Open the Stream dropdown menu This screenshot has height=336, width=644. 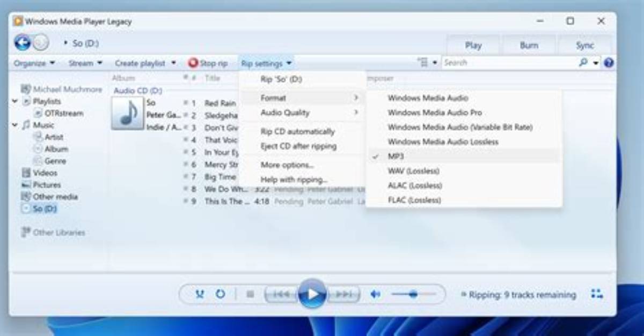pyautogui.click(x=85, y=63)
